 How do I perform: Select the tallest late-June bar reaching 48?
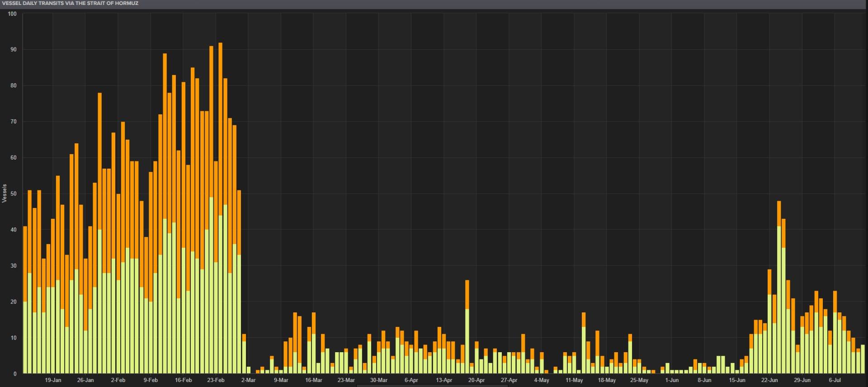[x=779, y=287]
